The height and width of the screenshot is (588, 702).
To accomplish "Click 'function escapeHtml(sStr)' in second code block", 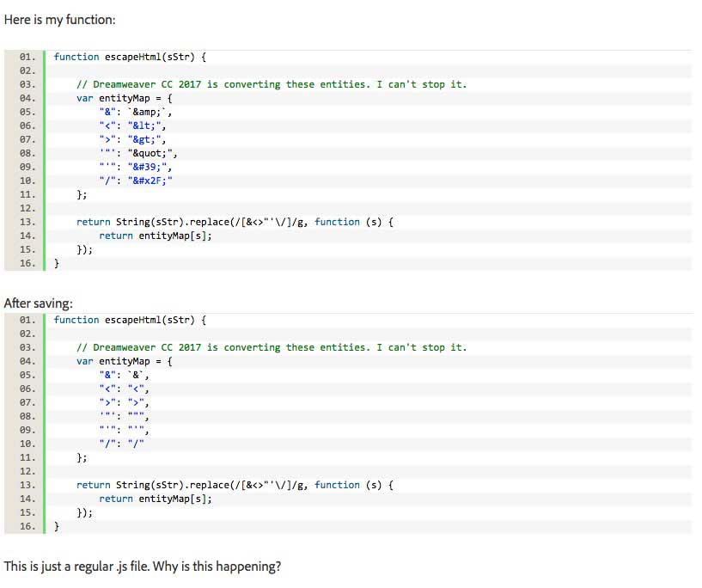I will tap(125, 320).
